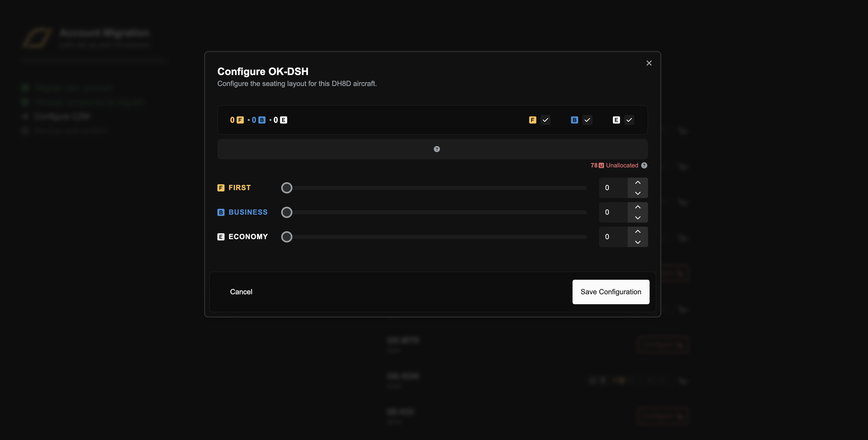Toggle the Business class checkbox
The height and width of the screenshot is (440, 868).
click(588, 120)
